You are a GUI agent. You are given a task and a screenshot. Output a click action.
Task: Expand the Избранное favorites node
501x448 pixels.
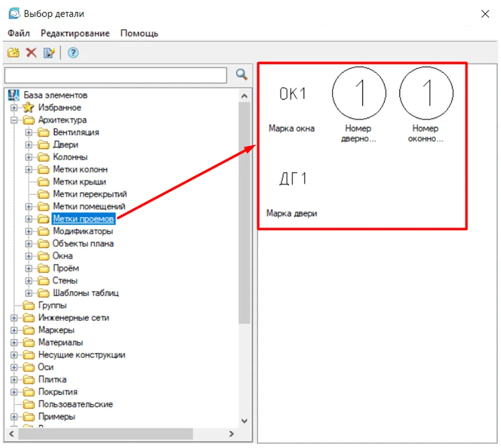point(14,108)
